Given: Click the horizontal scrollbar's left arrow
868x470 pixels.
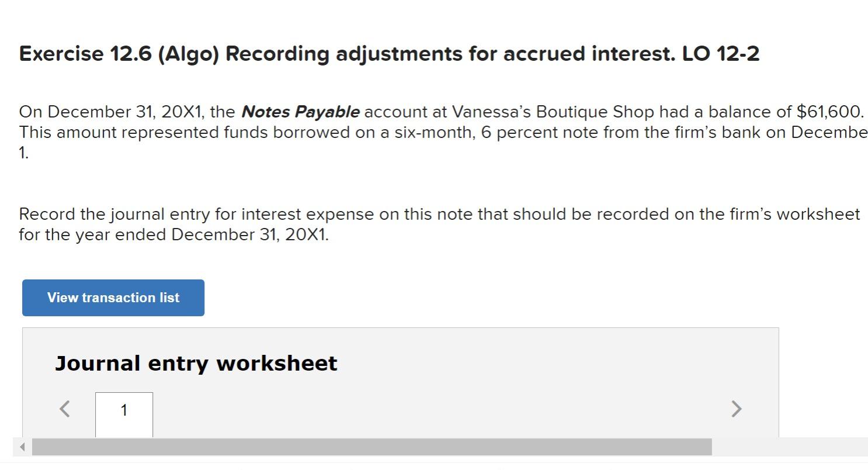Looking at the screenshot, I should (x=22, y=447).
